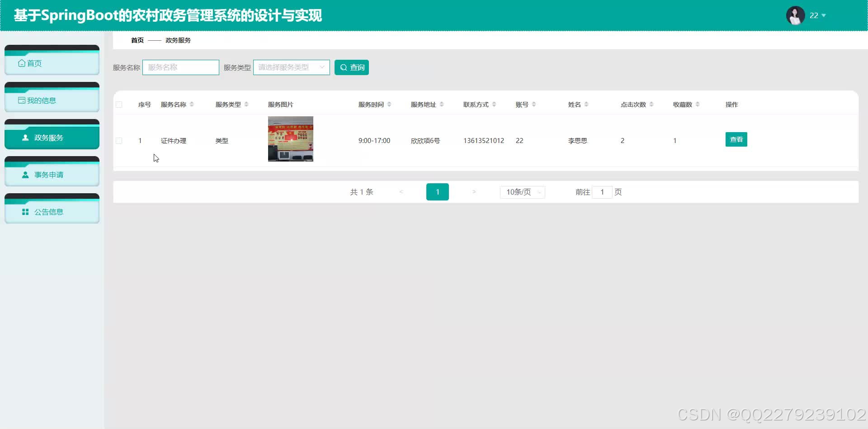Click the person icon beside 政务服务
This screenshot has width=868, height=429.
[x=25, y=138]
